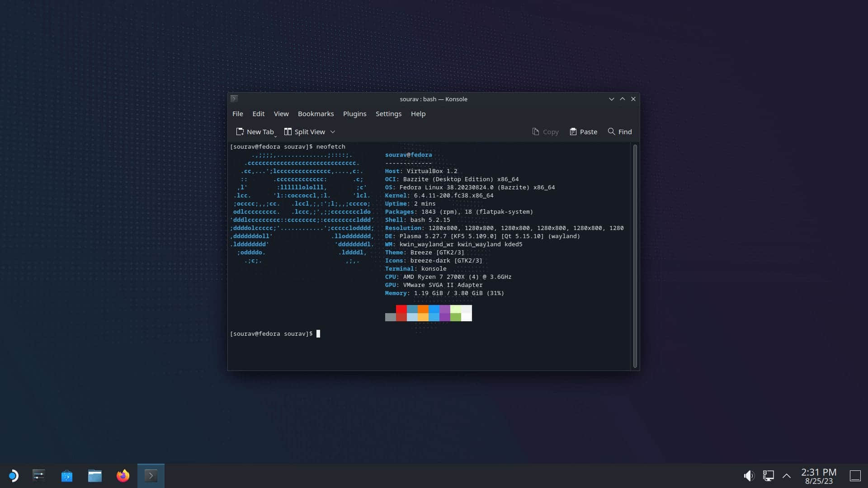Click the 'WM: kwin_wayland_wr' line
This screenshot has height=488, width=868.
click(453, 244)
